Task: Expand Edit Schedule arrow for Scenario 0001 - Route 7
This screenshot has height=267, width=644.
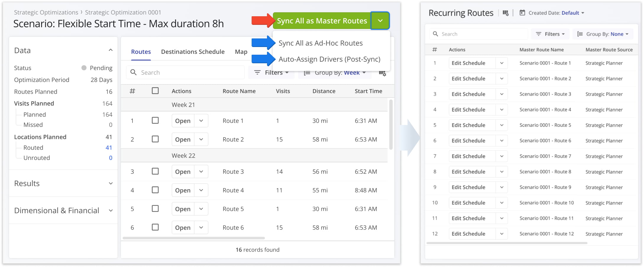Action: click(x=502, y=156)
